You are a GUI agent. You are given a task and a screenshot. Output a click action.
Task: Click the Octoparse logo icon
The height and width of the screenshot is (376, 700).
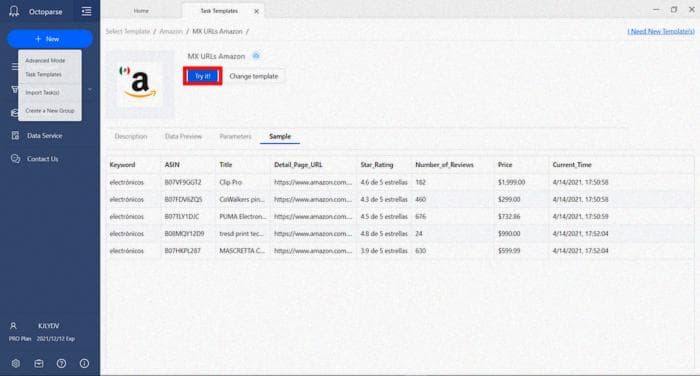[14, 11]
